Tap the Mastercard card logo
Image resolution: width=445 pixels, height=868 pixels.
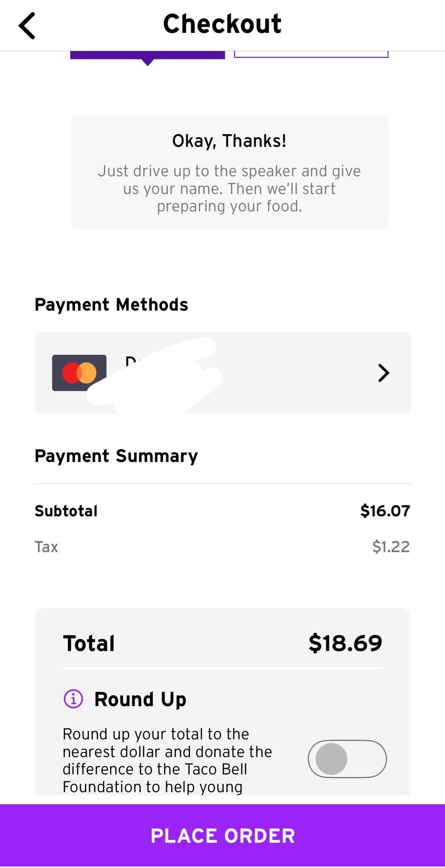click(79, 372)
